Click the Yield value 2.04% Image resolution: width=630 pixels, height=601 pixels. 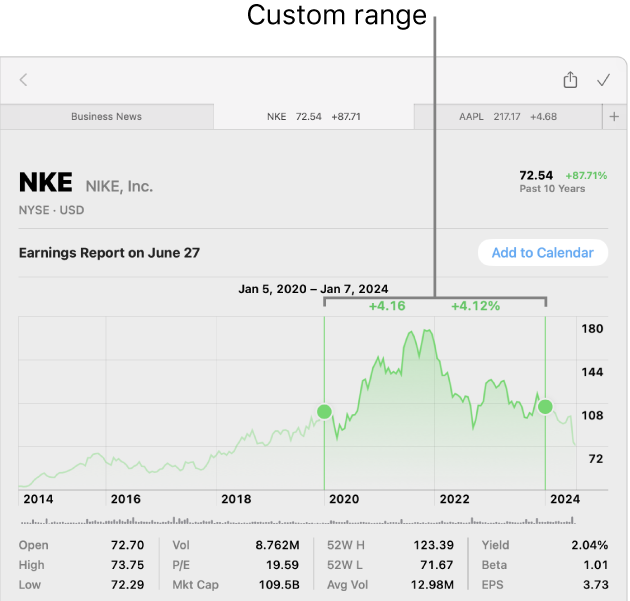click(x=589, y=545)
